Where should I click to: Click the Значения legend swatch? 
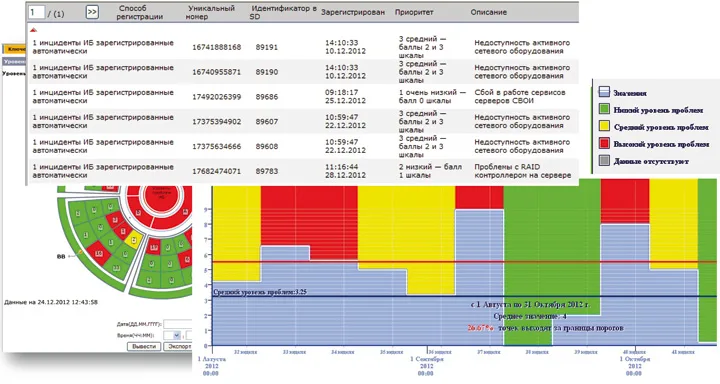tap(604, 92)
